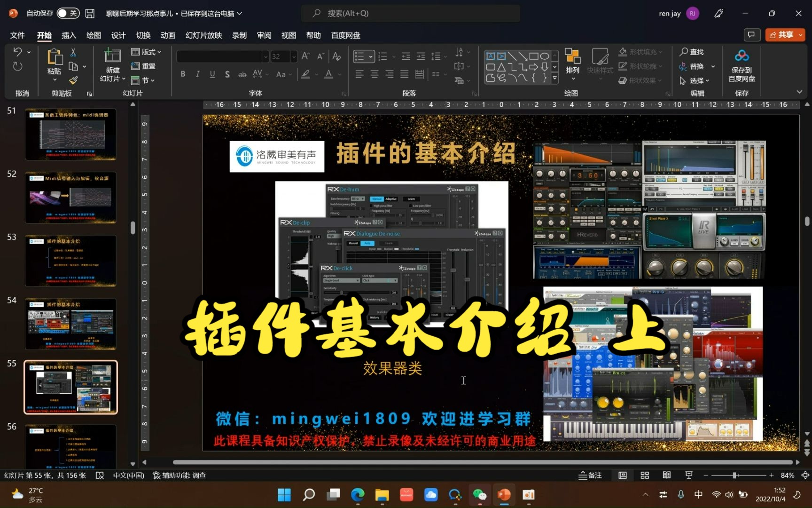Toggle Strikethrough formatting
This screenshot has height=508, width=812.
[x=242, y=74]
